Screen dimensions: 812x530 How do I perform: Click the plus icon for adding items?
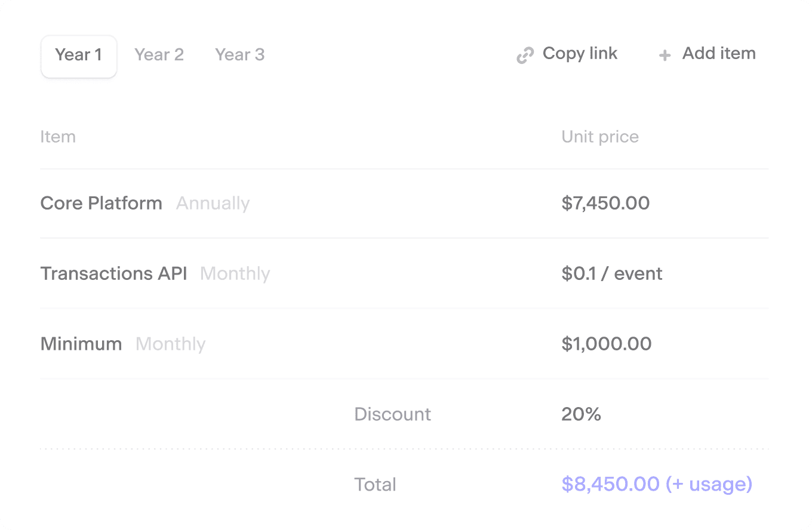pos(665,56)
